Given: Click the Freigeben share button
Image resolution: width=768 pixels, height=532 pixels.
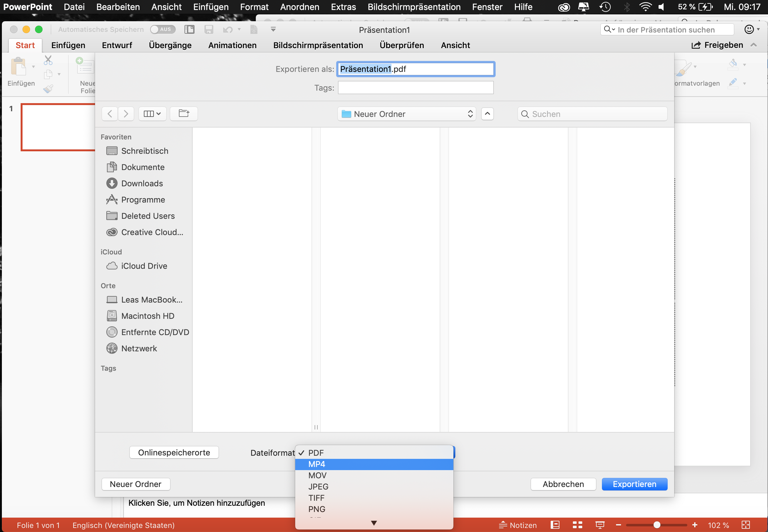Looking at the screenshot, I should coord(717,45).
